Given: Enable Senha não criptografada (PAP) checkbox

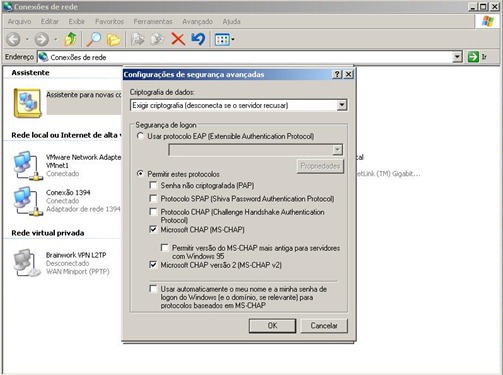Looking at the screenshot, I should click(153, 185).
